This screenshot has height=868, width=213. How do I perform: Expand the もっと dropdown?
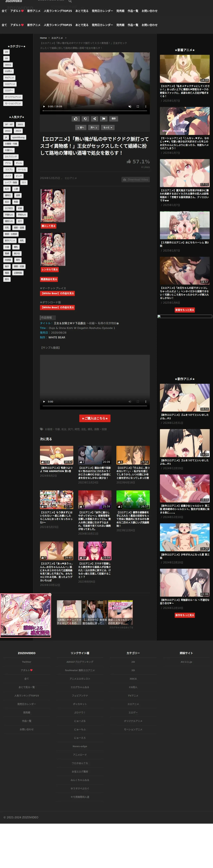point(108,128)
